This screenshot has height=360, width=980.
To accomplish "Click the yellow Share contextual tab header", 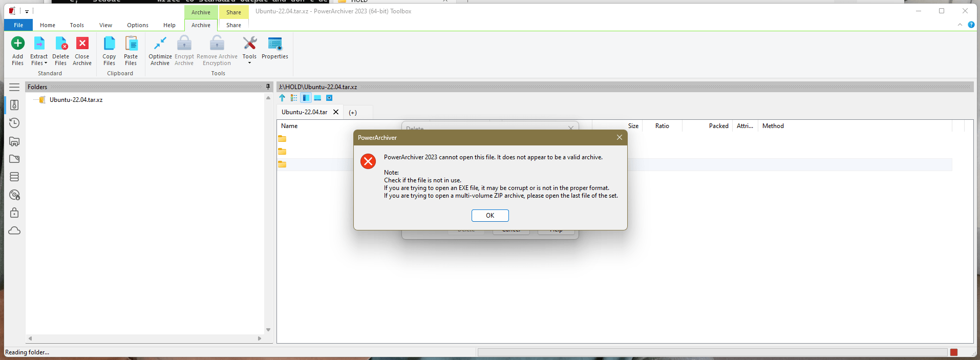I will (233, 12).
